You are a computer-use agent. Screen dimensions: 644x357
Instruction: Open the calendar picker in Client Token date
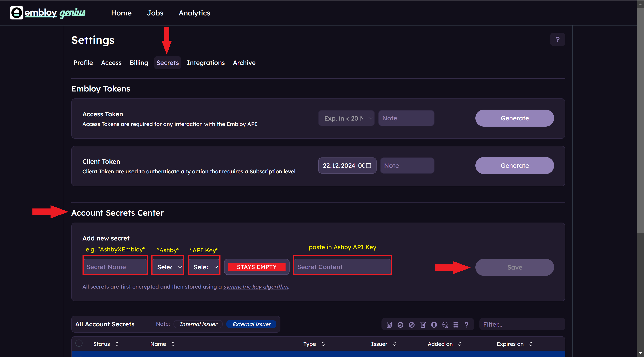pyautogui.click(x=369, y=165)
